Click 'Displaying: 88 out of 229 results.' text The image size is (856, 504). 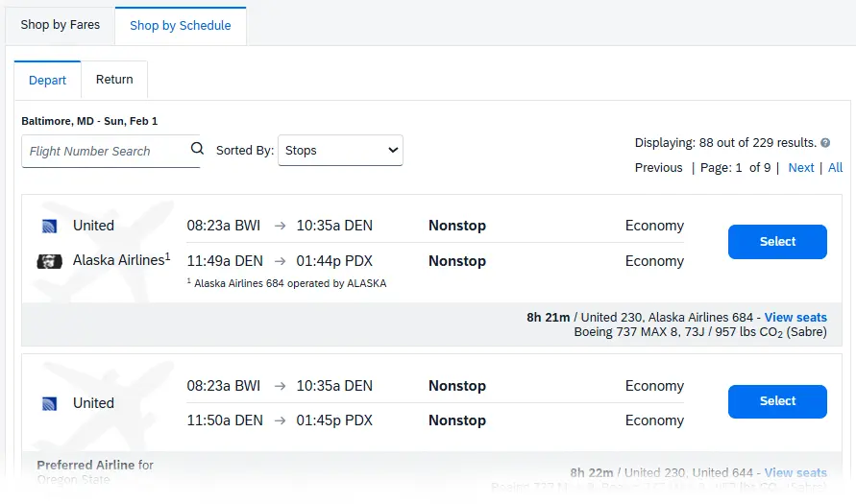click(x=725, y=143)
